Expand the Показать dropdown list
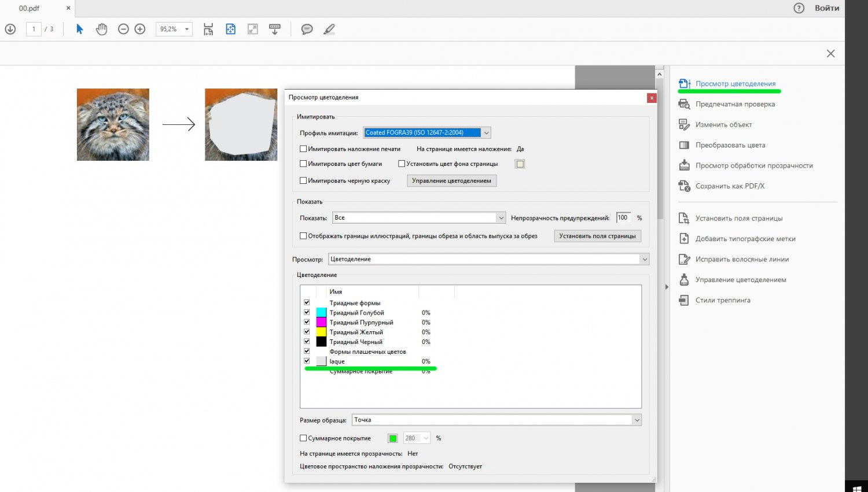The width and height of the screenshot is (868, 492). click(501, 218)
